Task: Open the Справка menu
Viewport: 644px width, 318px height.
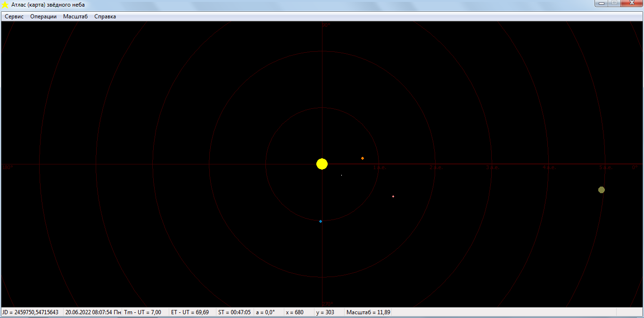Action: [x=105, y=16]
